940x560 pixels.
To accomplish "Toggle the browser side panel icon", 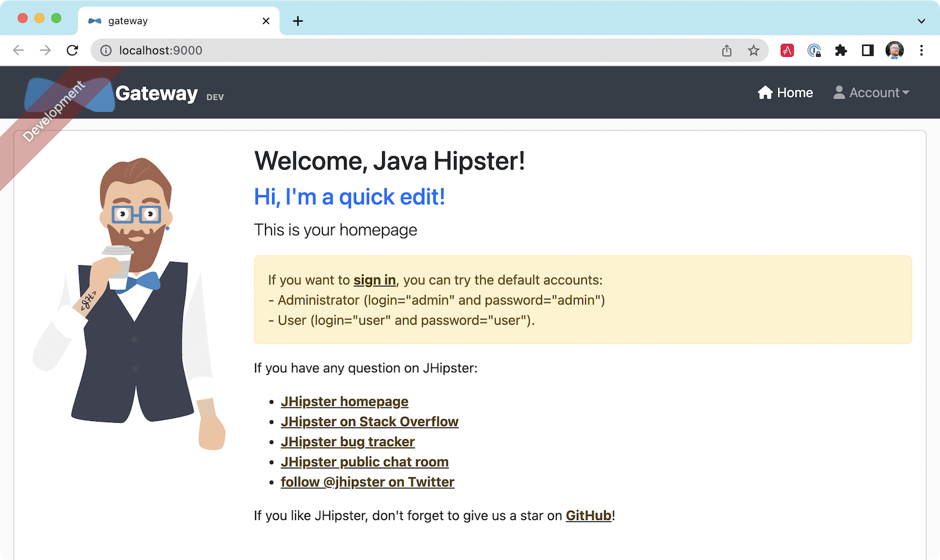I will coord(867,50).
